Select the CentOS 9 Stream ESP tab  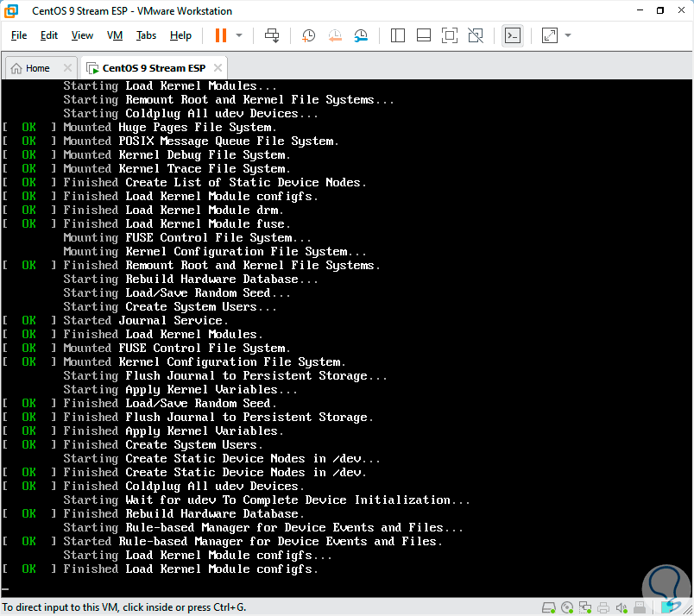click(x=154, y=68)
